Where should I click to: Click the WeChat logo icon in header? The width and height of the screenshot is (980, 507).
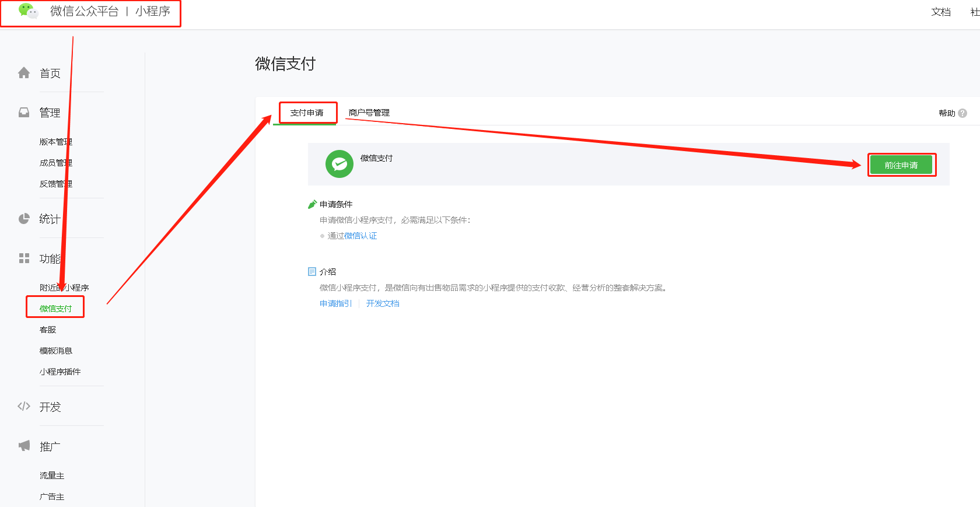point(28,11)
